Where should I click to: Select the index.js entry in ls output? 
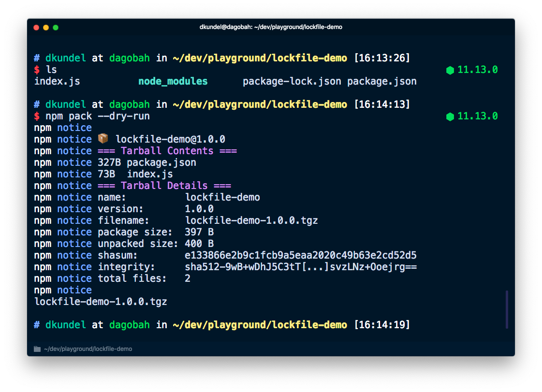click(57, 81)
